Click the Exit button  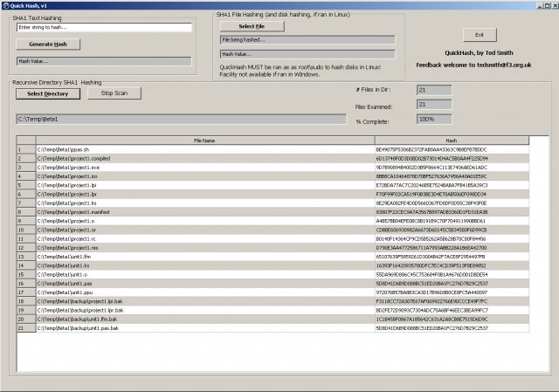click(480, 35)
